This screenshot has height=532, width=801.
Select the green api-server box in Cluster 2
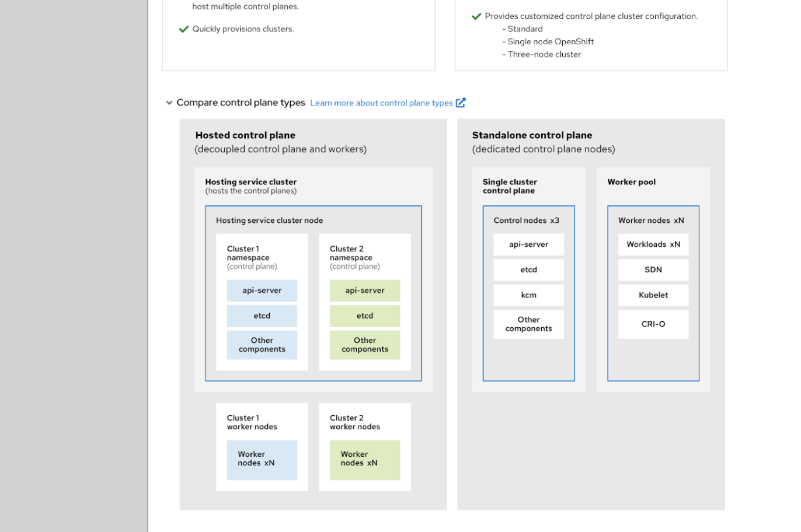click(365, 290)
